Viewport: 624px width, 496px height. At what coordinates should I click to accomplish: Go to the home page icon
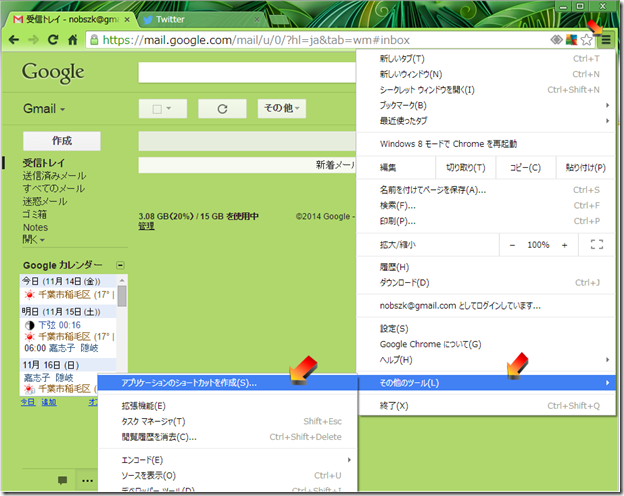click(x=73, y=40)
